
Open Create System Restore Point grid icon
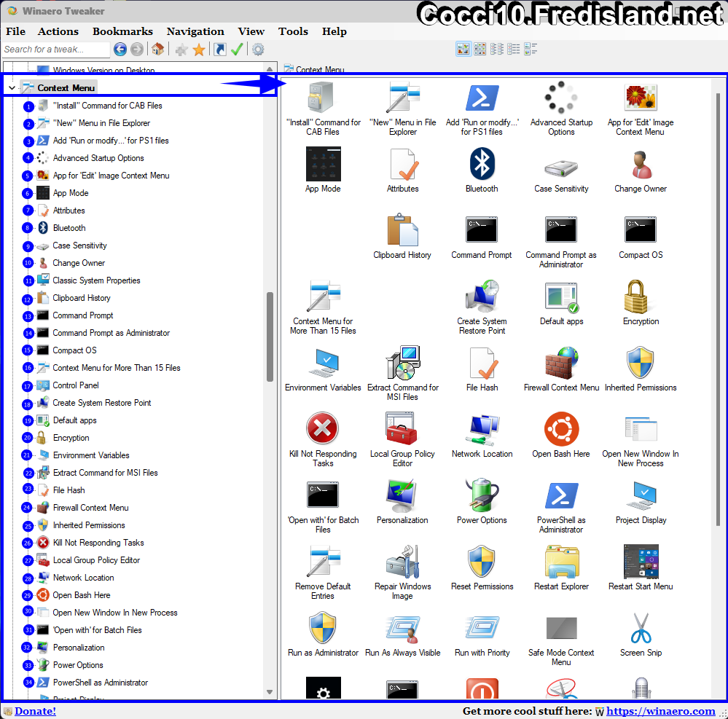click(x=482, y=296)
